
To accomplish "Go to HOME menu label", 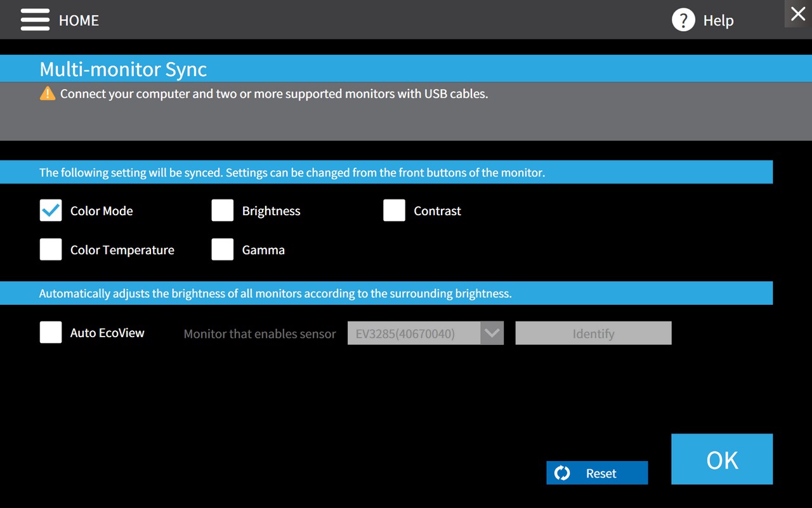I will pyautogui.click(x=79, y=20).
